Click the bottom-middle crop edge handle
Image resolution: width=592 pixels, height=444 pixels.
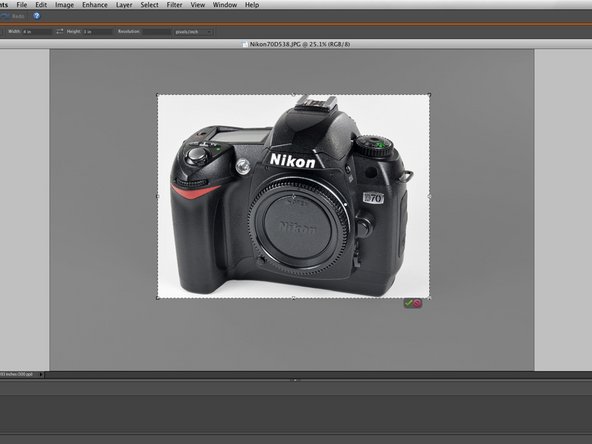coord(293,298)
